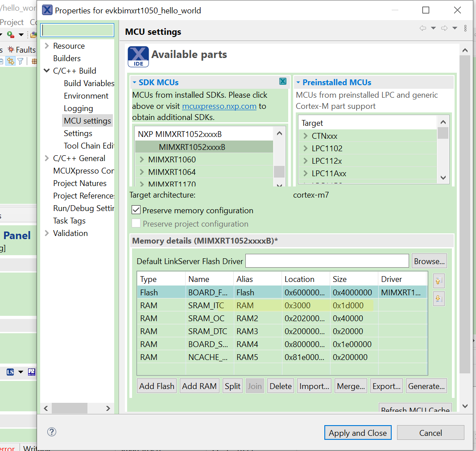Collapse the Preinstalled MCUs section header
476x451 pixels.
(298, 82)
